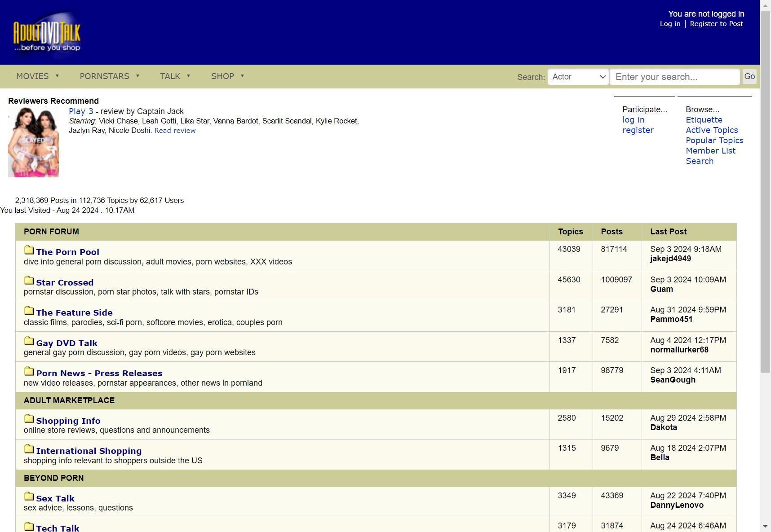Screen dimensions: 771x532
Task: Click the folder icon beside Star Crossed
Action: point(29,281)
